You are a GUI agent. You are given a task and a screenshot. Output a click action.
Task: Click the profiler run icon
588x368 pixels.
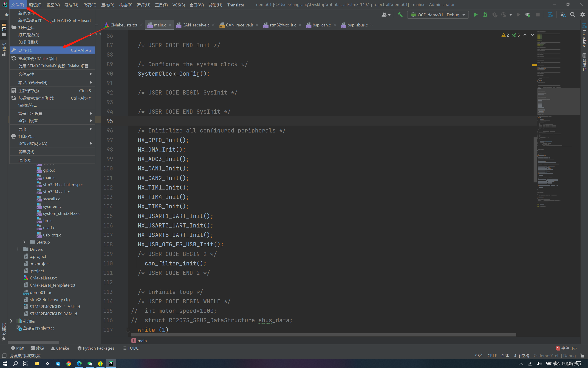tap(504, 14)
